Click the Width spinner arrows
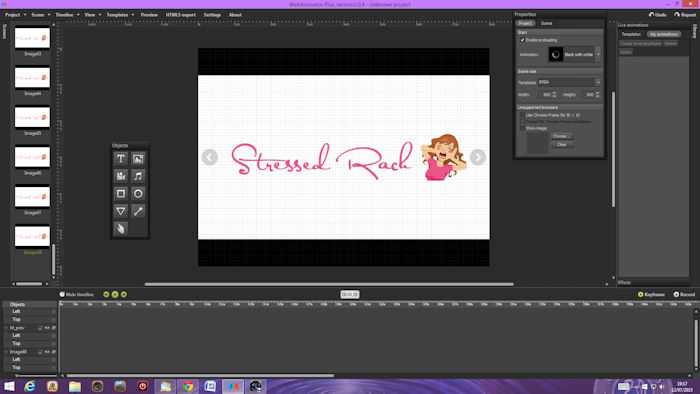The width and height of the screenshot is (700, 394). point(554,95)
